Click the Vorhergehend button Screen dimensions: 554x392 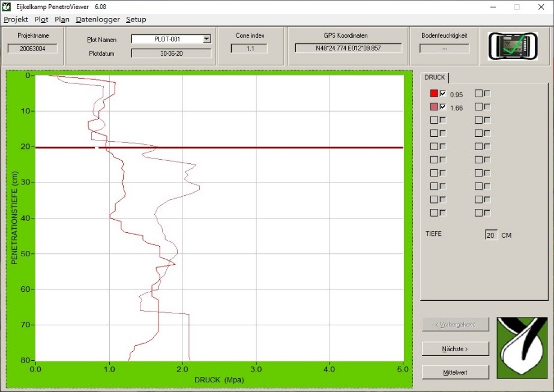point(455,324)
